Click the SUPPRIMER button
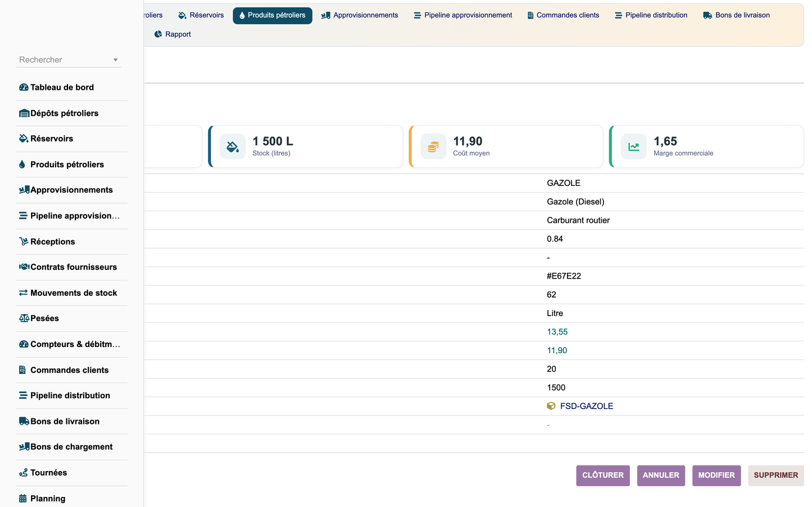The height and width of the screenshot is (507, 812). (x=776, y=476)
